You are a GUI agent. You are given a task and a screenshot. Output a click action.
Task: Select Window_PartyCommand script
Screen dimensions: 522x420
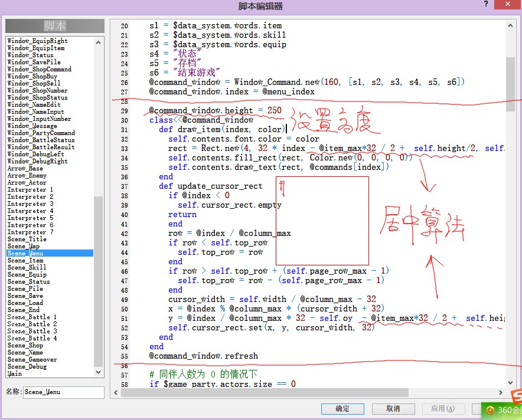41,133
